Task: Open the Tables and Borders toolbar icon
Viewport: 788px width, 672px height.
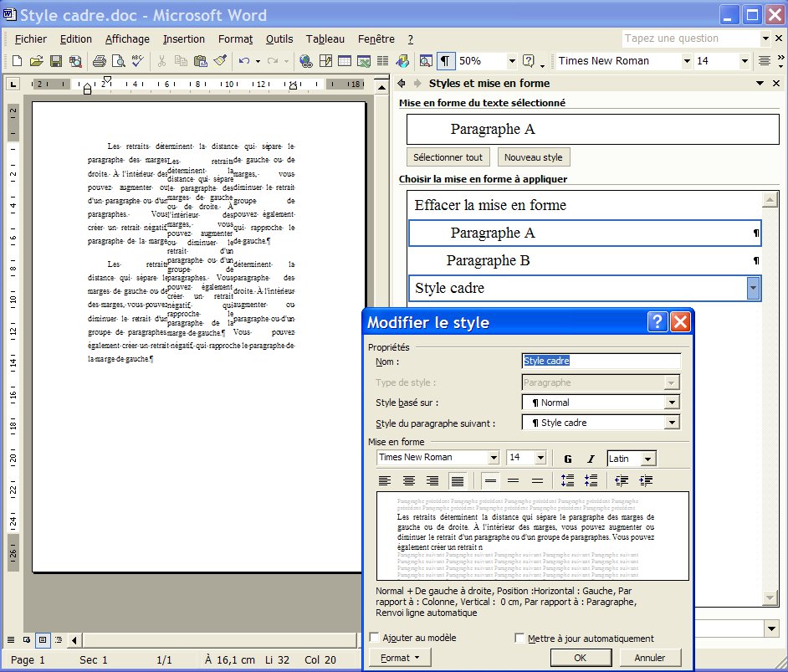Action: click(x=325, y=61)
